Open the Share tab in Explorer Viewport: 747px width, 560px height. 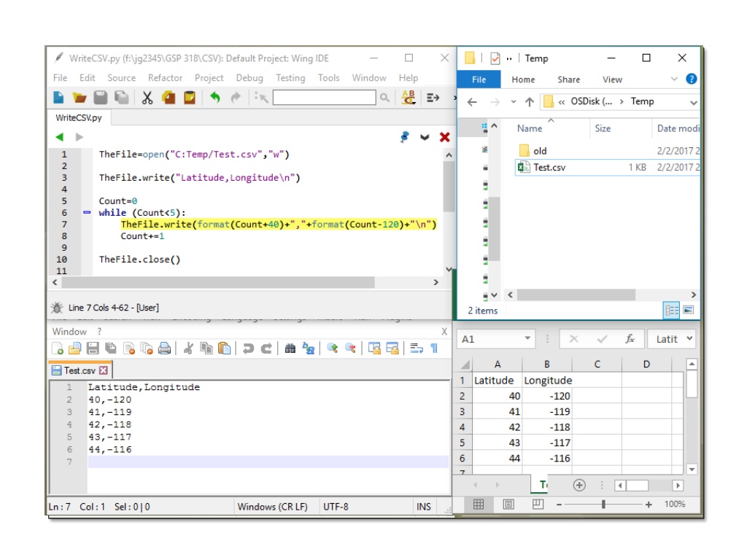(569, 79)
